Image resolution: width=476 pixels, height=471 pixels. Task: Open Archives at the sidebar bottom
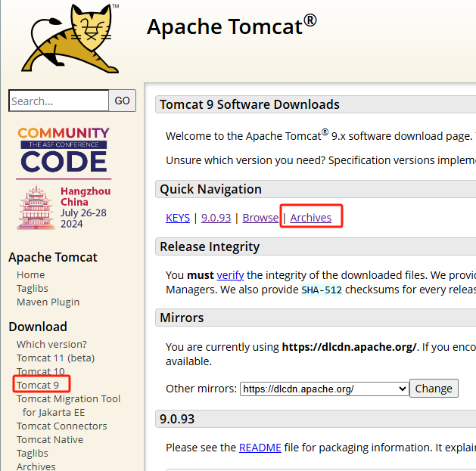click(36, 466)
